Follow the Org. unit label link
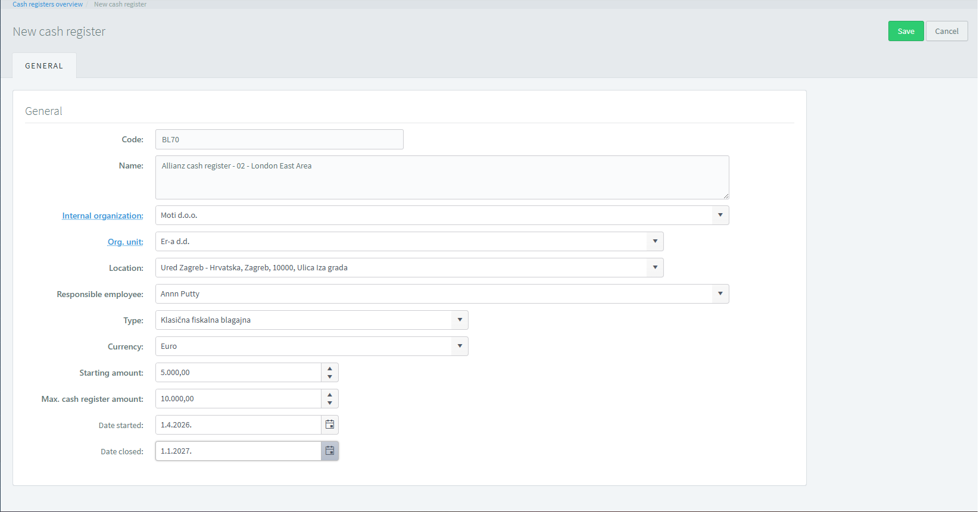This screenshot has width=980, height=512. tap(125, 242)
